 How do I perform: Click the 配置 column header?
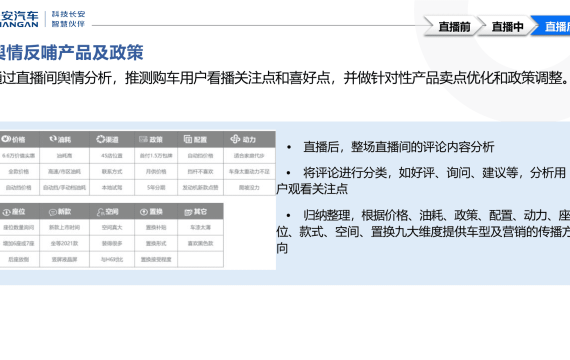click(x=200, y=139)
